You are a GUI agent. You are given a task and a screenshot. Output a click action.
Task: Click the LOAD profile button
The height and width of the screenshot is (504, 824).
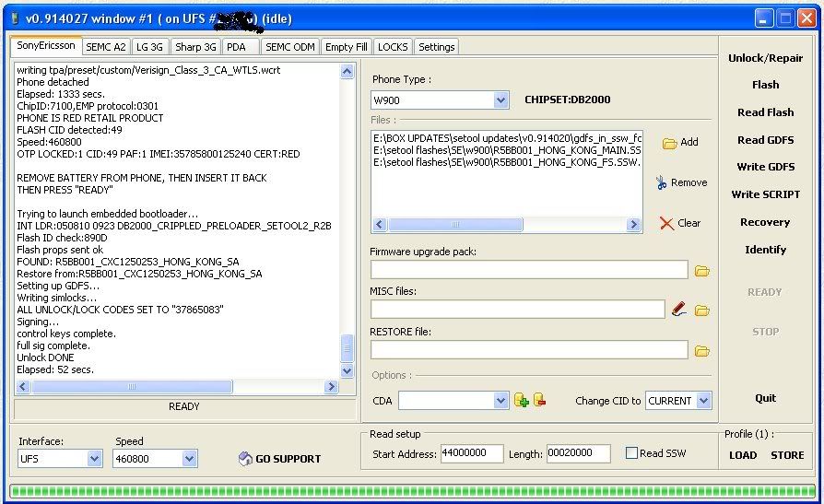(743, 456)
